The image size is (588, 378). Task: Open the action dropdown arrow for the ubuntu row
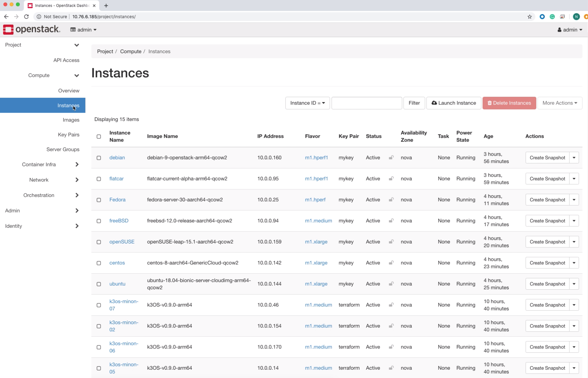pos(574,284)
